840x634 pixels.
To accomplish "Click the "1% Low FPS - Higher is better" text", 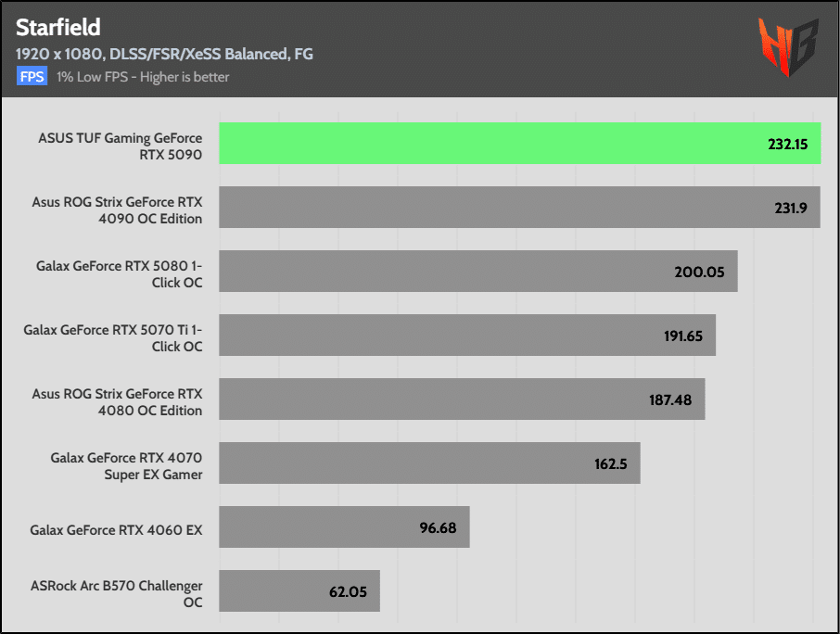I will pos(143,77).
